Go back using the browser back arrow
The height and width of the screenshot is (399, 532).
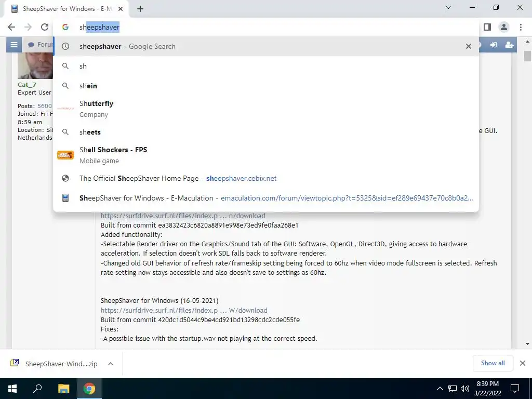[11, 27]
